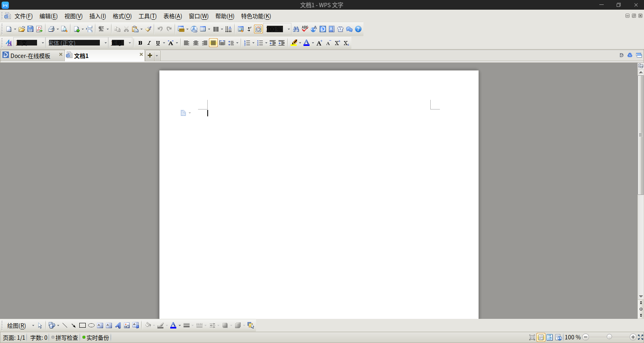
Task: Open the 插入 (Insert) menu
Action: tap(97, 16)
